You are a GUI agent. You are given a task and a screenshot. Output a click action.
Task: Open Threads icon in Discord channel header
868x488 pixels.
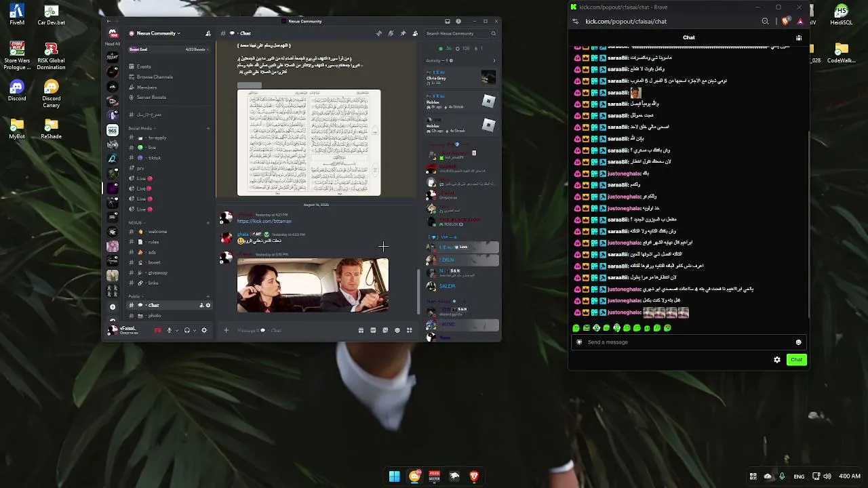pyautogui.click(x=379, y=33)
